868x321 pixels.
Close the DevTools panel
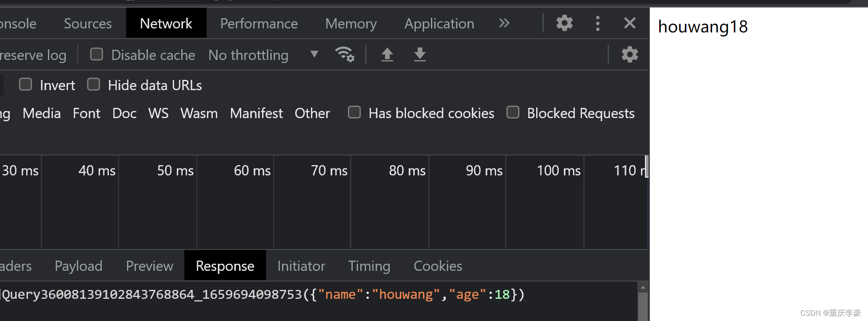pyautogui.click(x=630, y=23)
